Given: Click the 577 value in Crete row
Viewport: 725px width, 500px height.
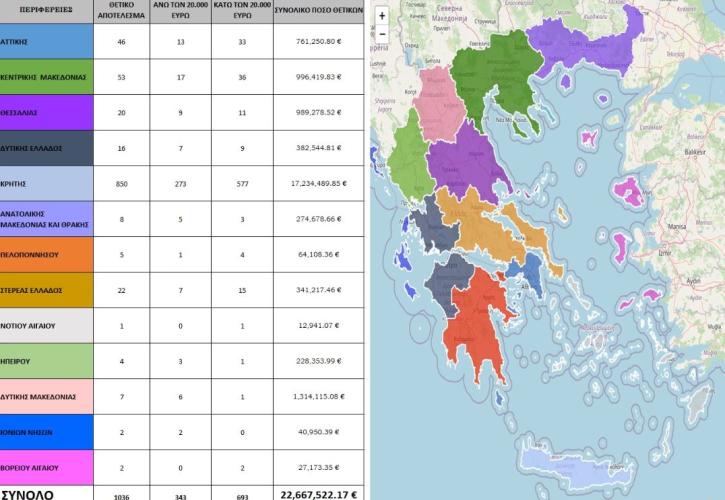Looking at the screenshot, I should click(242, 184).
